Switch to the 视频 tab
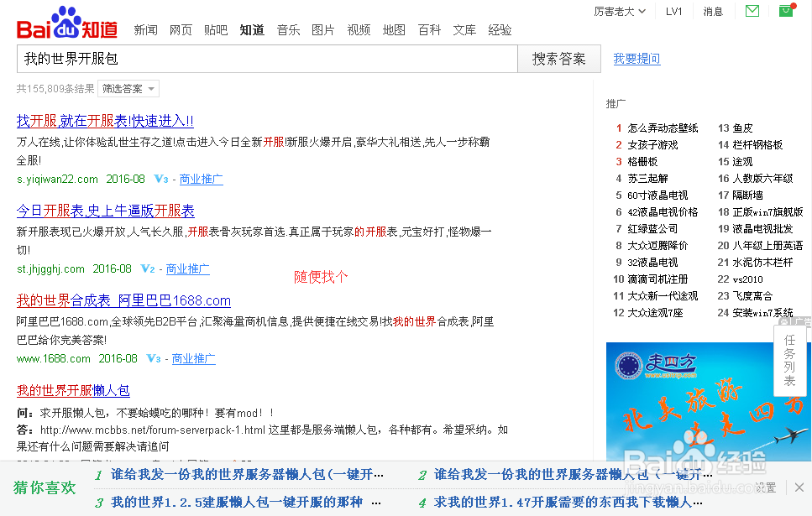 [359, 30]
